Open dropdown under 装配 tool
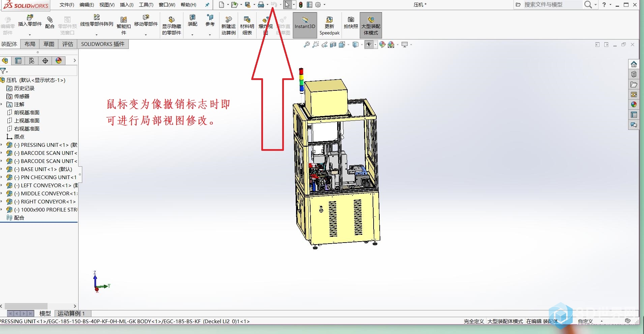644x334 pixels. [x=192, y=34]
